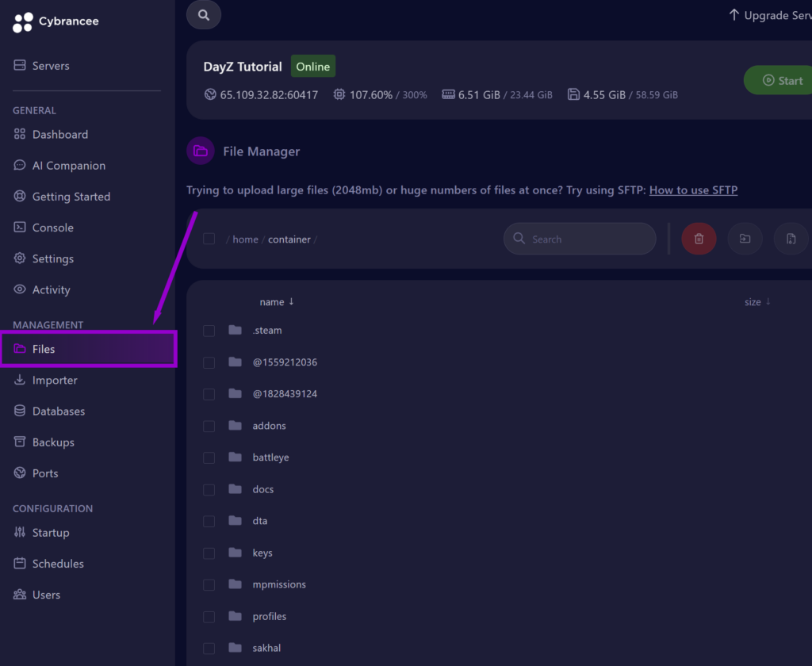Go to Backups in the sidebar
This screenshot has height=666, width=812.
coord(53,442)
